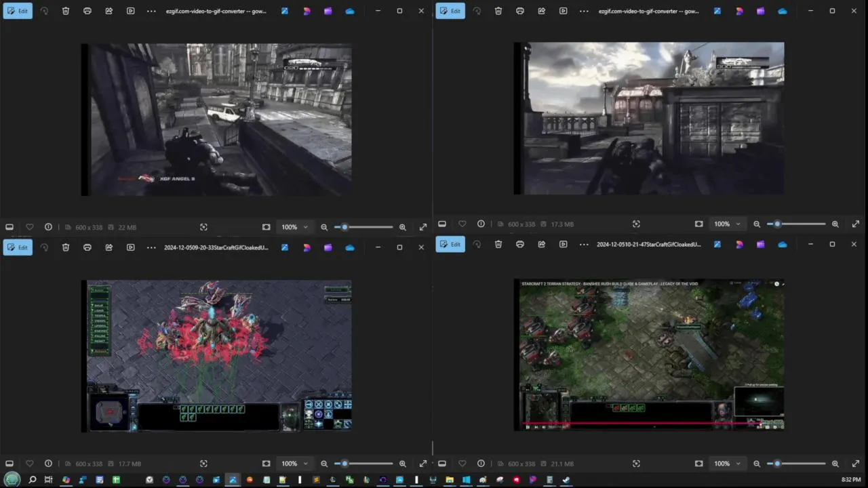Viewport: 868px width, 488px height.
Task: Click the scan-text icon in the 22 MB window
Action: pyautogui.click(x=203, y=227)
